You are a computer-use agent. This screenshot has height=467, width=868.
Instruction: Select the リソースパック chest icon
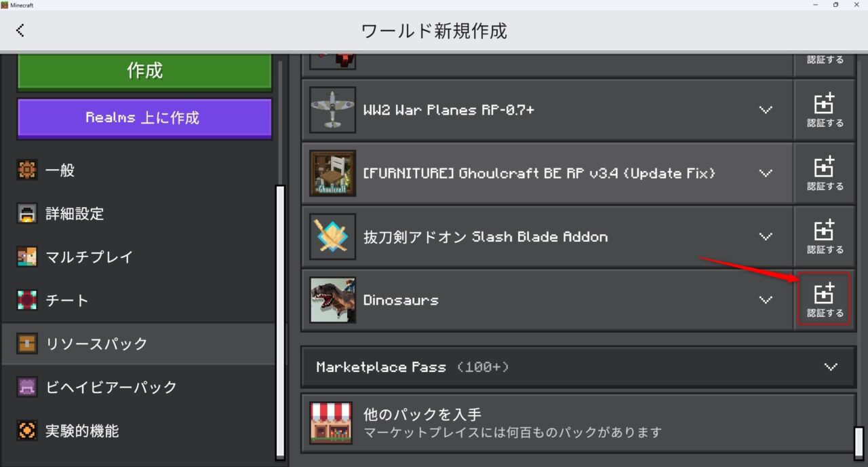[27, 343]
